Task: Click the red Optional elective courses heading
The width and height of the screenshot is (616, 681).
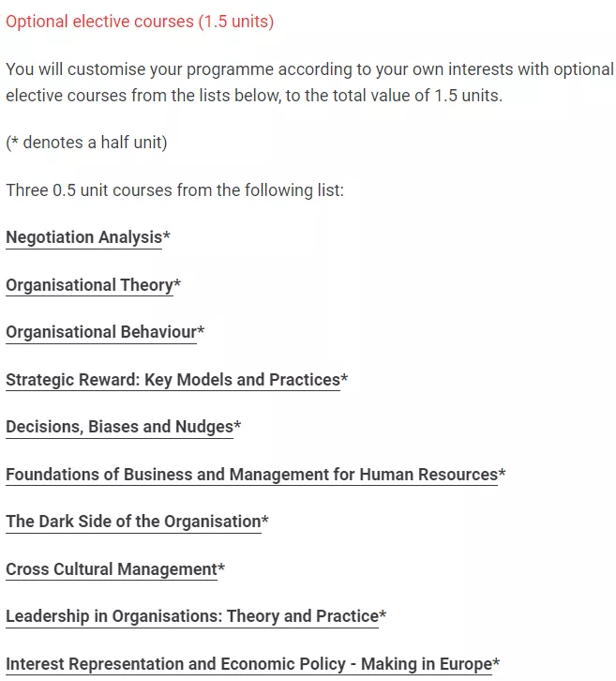Action: pos(140,22)
